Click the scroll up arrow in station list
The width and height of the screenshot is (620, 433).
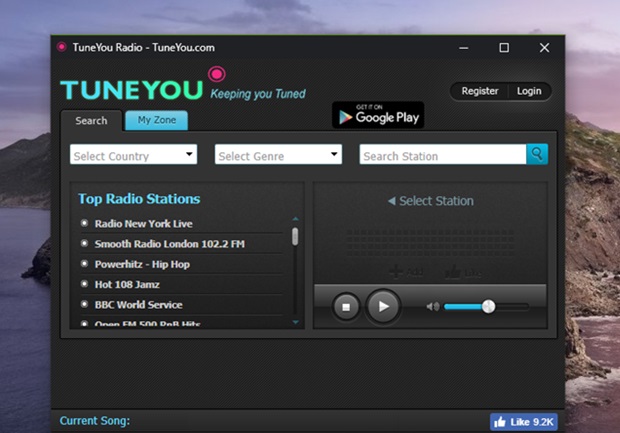[295, 219]
